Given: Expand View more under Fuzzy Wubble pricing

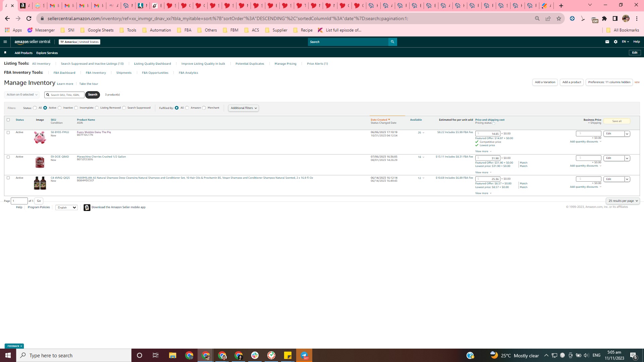Looking at the screenshot, I should pos(483,152).
